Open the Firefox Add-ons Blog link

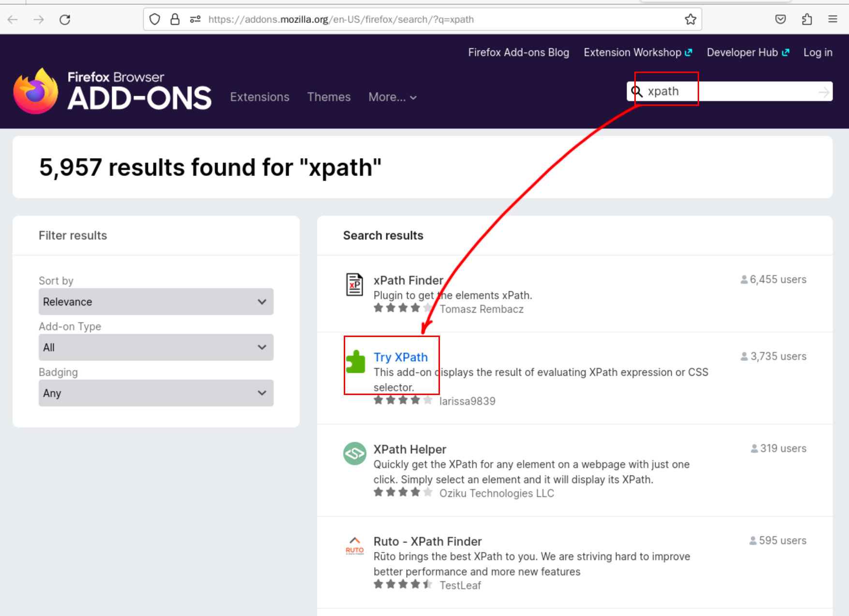pyautogui.click(x=518, y=52)
